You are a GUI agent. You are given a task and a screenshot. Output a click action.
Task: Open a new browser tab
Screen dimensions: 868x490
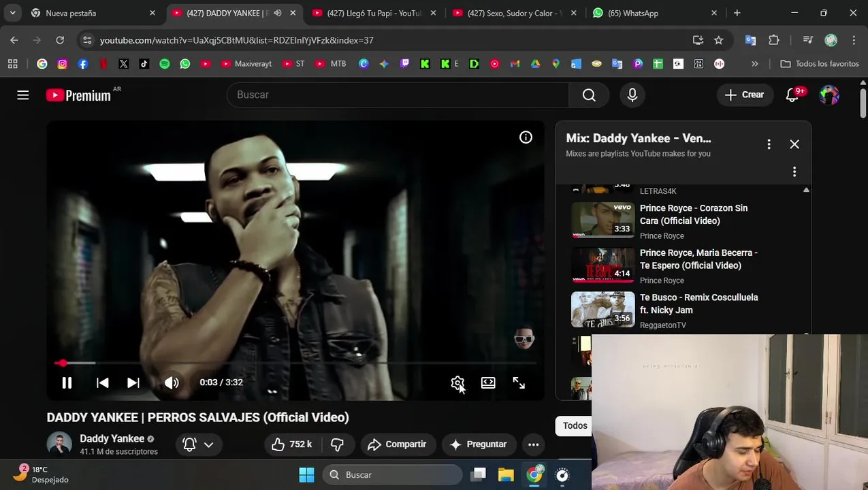pos(737,13)
